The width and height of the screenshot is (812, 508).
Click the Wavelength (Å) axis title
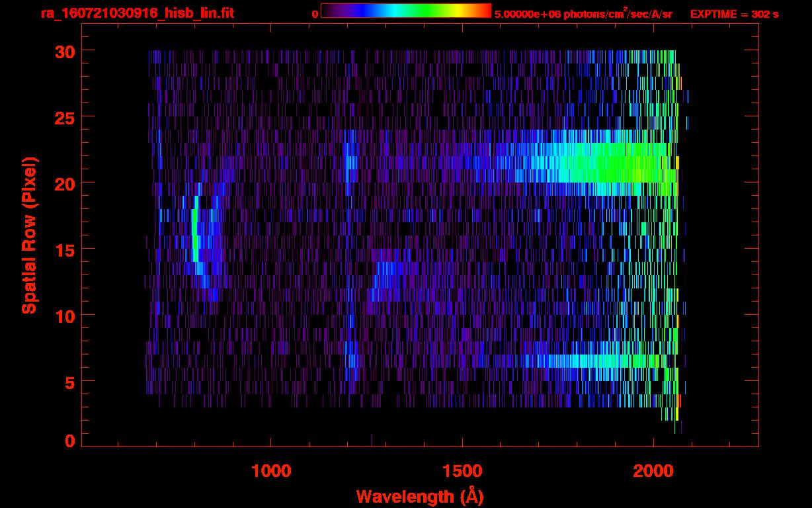[x=420, y=496]
